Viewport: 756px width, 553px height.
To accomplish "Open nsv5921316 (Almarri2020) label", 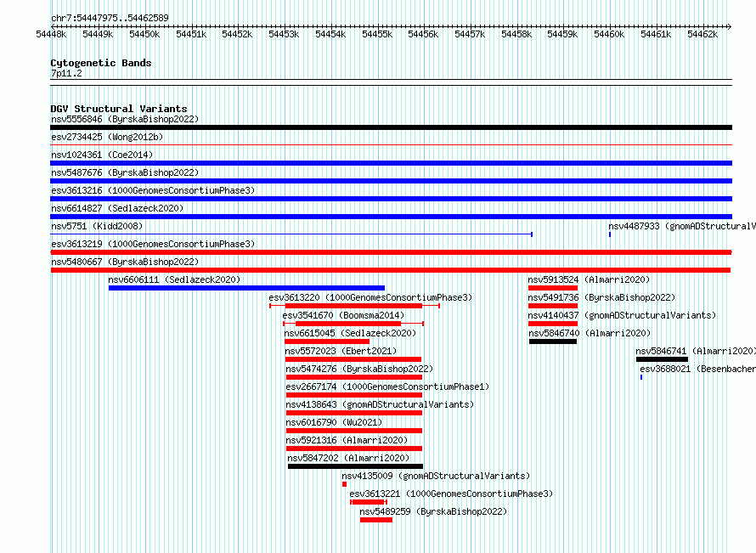I will click(x=347, y=440).
